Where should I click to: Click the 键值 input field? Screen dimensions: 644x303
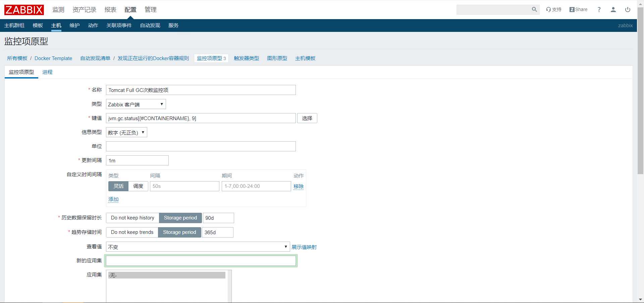coord(201,118)
